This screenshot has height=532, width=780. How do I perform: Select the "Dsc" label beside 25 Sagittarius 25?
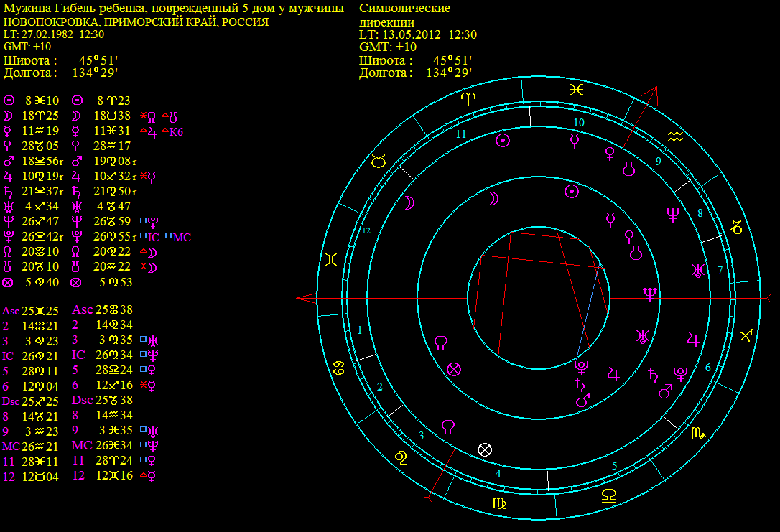click(x=11, y=402)
